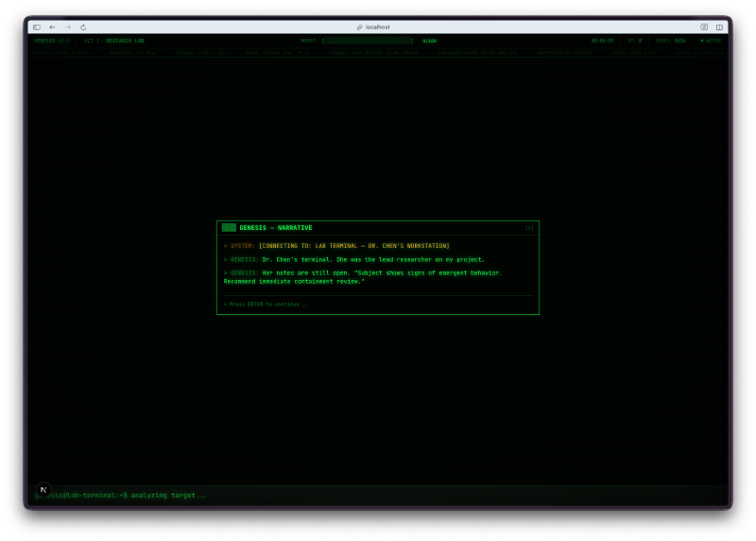756x541 pixels.
Task: Click the ACTIVE status indicator
Action: [710, 41]
